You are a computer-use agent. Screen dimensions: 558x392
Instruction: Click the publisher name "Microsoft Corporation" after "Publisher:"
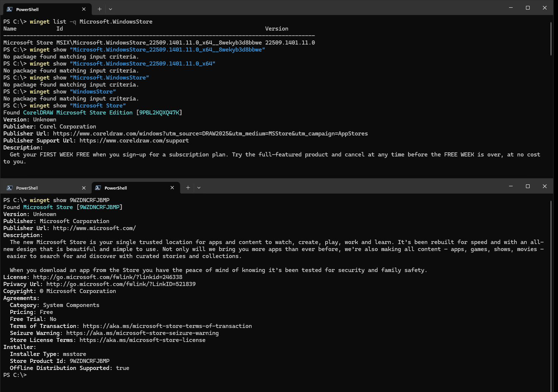click(74, 221)
